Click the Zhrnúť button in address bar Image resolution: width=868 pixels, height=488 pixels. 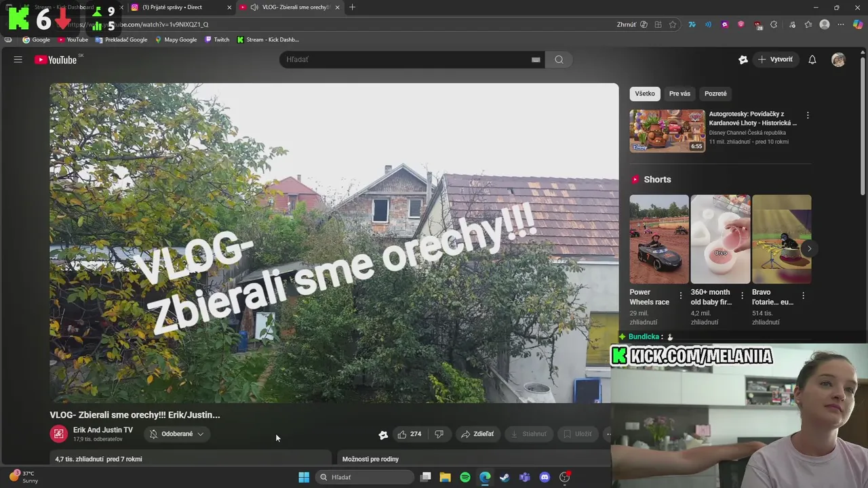[x=631, y=24]
